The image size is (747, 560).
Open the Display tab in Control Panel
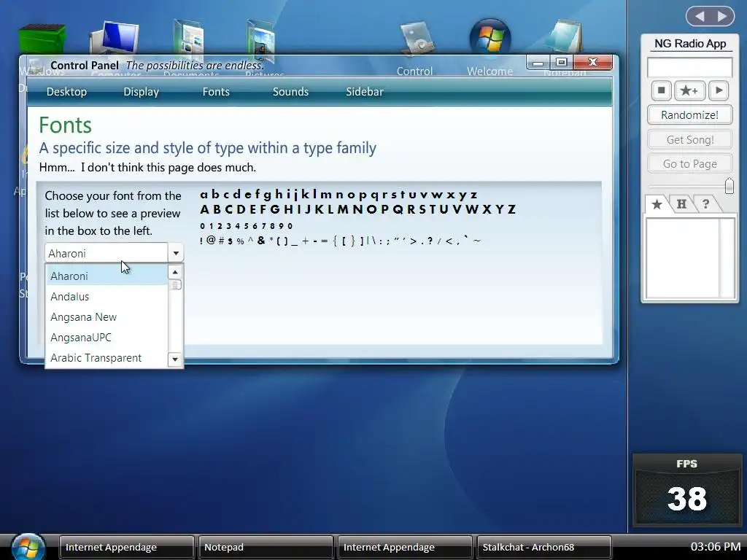(x=141, y=91)
